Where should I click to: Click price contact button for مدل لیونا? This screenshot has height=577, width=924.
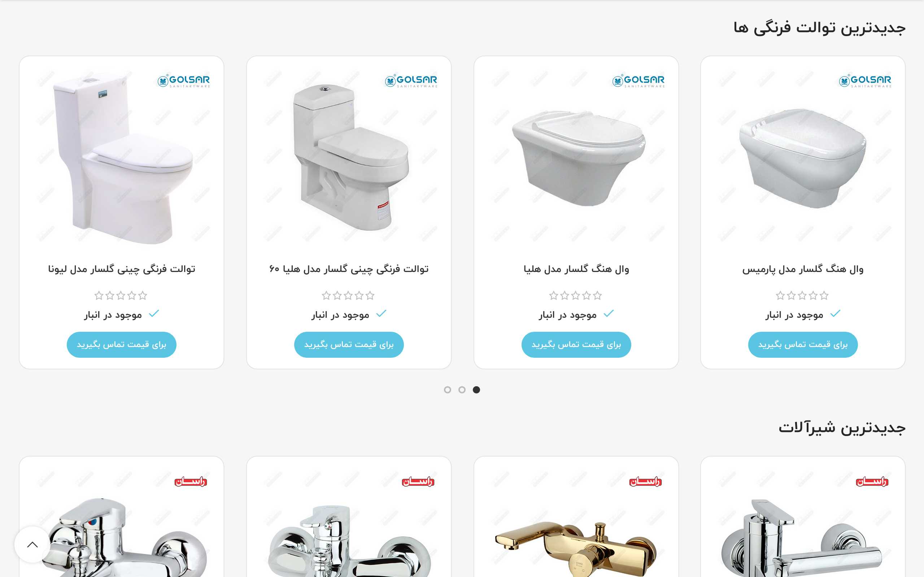[x=121, y=345]
